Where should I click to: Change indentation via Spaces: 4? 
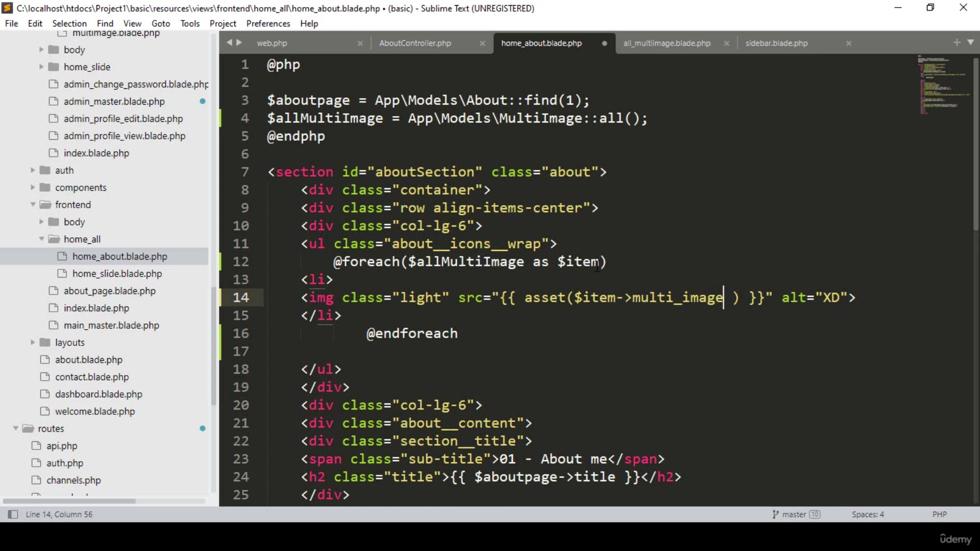(867, 514)
